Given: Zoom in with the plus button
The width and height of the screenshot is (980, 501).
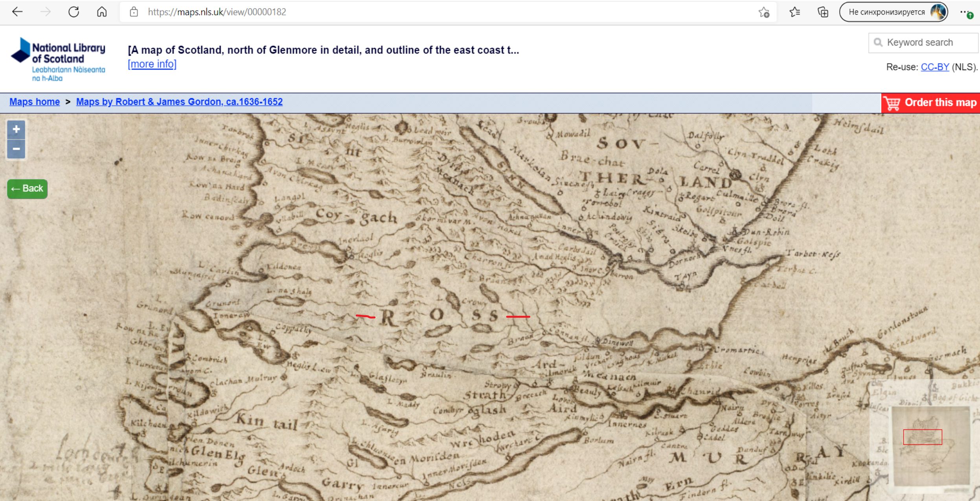Looking at the screenshot, I should pos(16,129).
